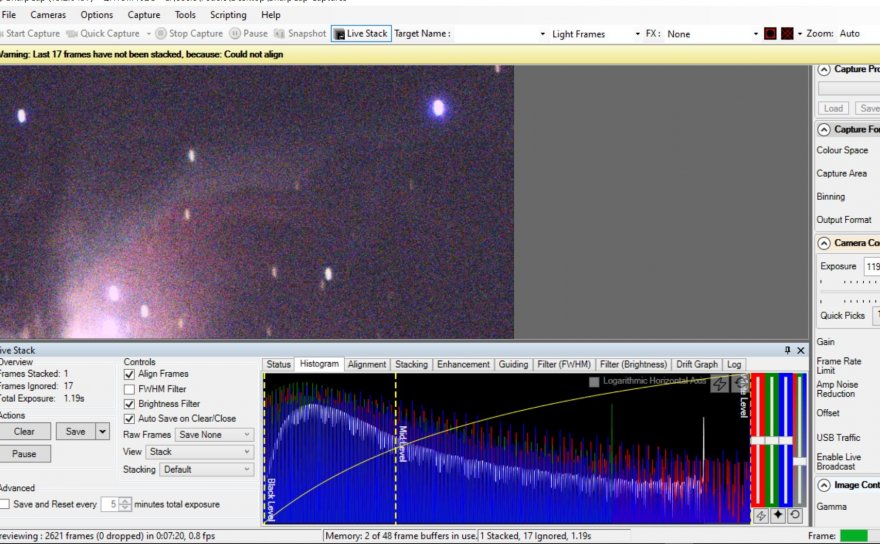Toggle the Align Frames checkbox

pos(129,374)
